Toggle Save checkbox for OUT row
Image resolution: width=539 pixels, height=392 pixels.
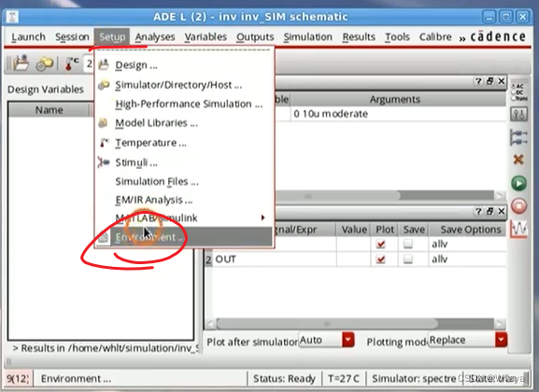point(408,259)
